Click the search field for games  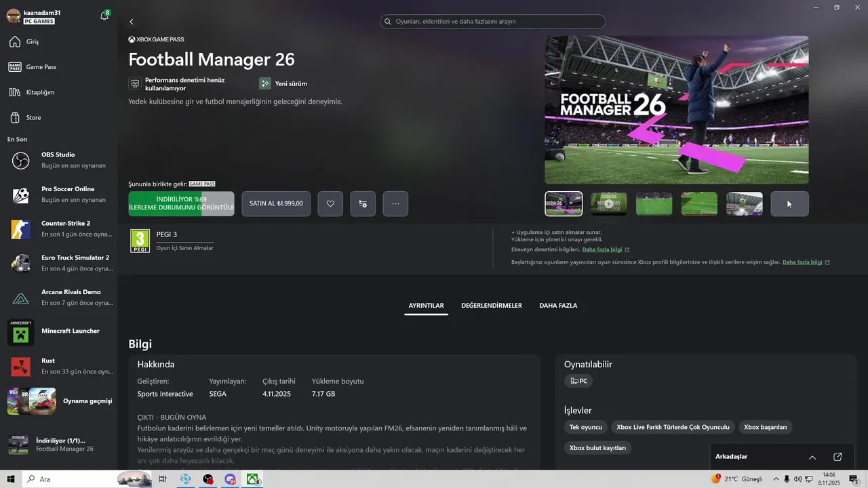(492, 22)
